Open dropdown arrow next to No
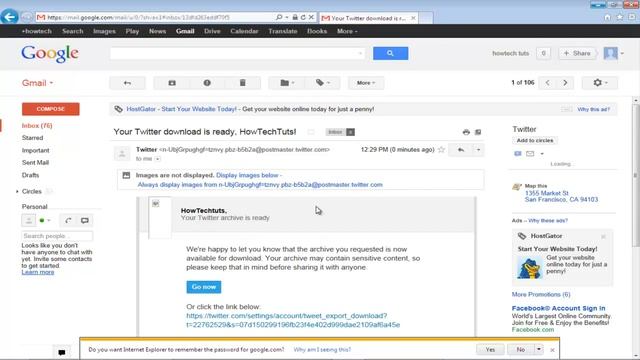640x360 pixels. click(x=539, y=350)
